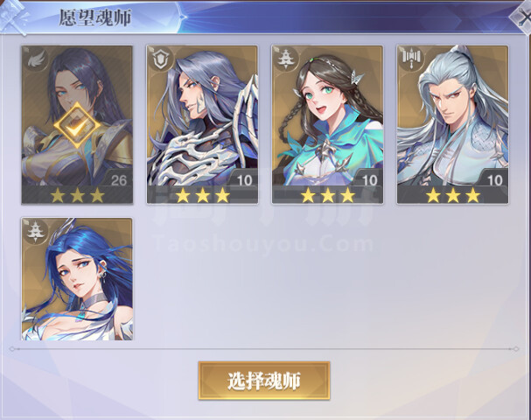This screenshot has width=531, height=420.
Task: Click the bars class icon on silver-haired card
Action: [x=411, y=59]
